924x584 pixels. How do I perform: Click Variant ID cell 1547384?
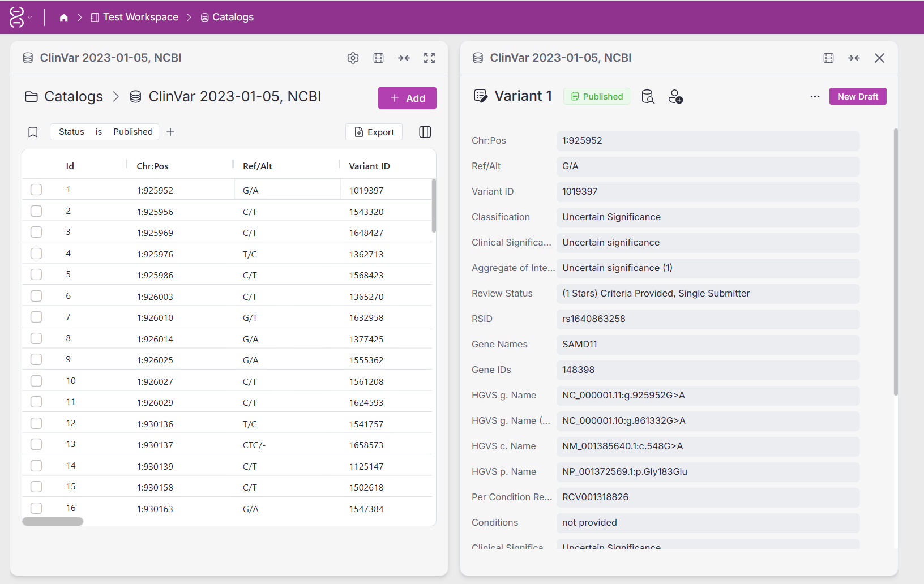pos(366,509)
